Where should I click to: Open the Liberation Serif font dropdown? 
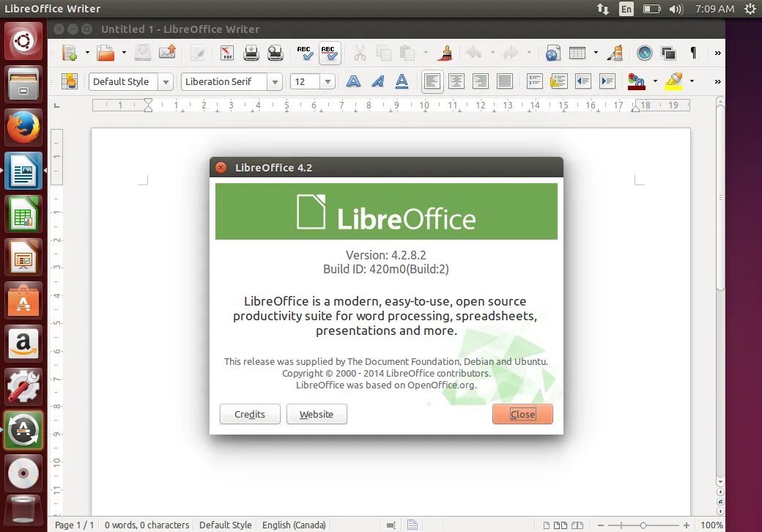275,81
